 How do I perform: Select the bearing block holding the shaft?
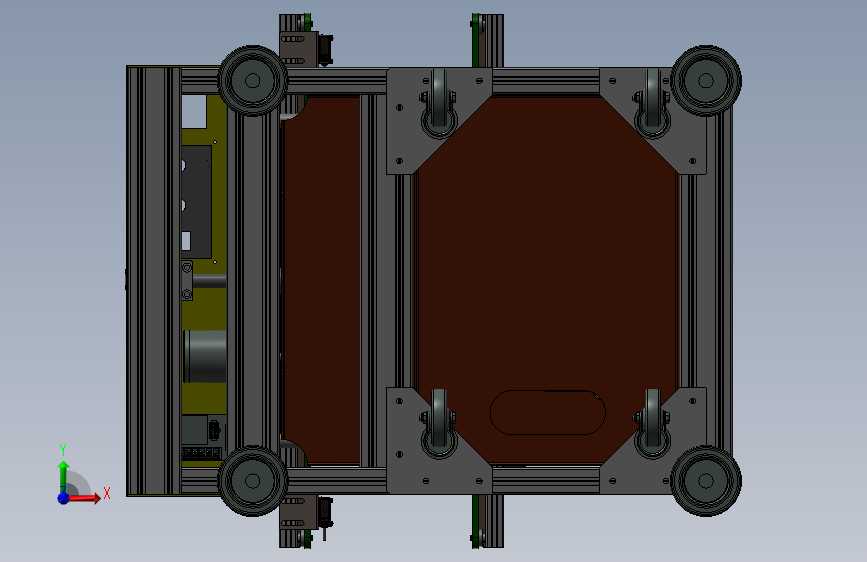pyautogui.click(x=187, y=281)
